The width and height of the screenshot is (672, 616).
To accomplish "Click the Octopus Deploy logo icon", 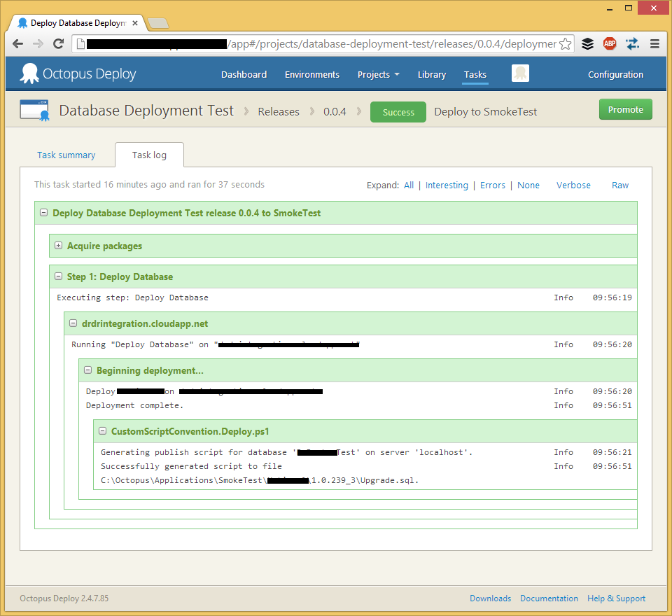I will 29,74.
